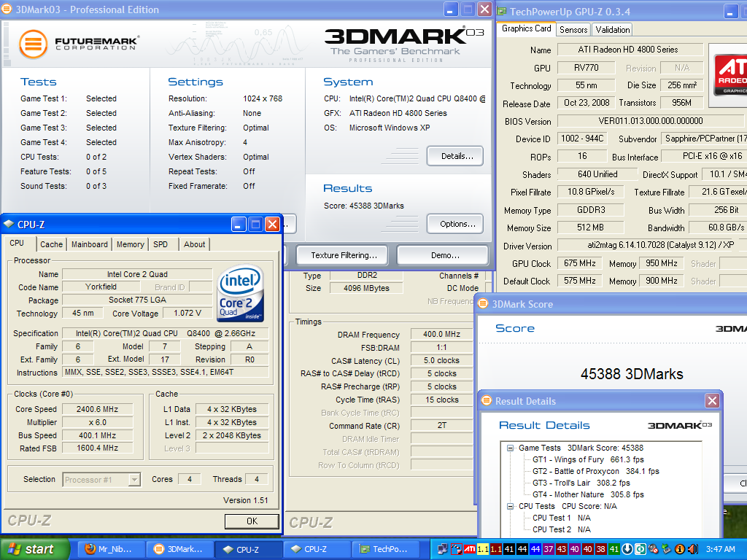Click the blue 44 temperature tray icon
747x560 pixels.
[x=535, y=549]
